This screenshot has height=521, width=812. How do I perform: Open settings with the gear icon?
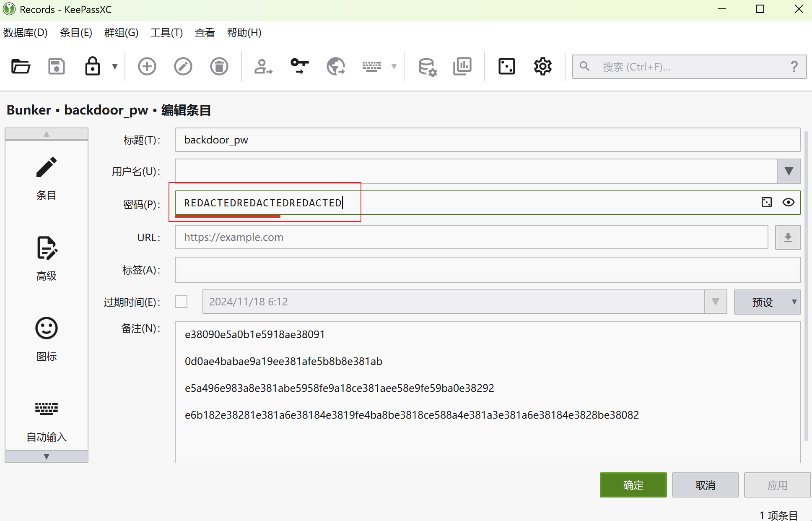(x=542, y=66)
